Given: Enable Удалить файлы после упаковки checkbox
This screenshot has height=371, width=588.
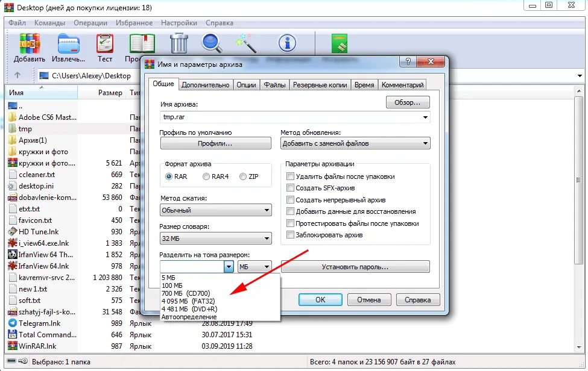Looking at the screenshot, I should (290, 176).
